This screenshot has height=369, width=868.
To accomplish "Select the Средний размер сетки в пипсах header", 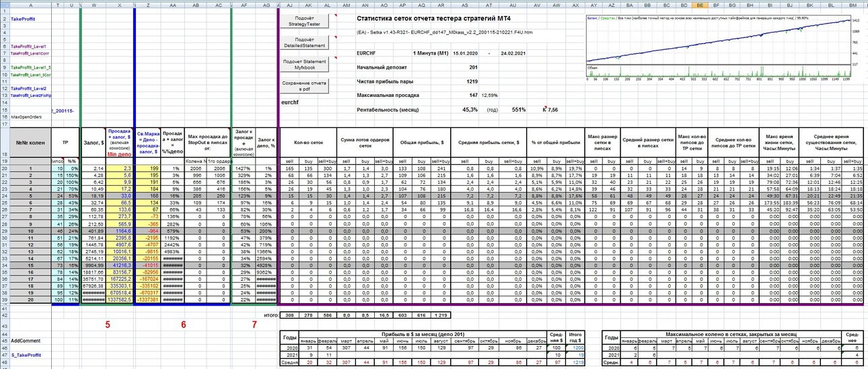I will pos(647,143).
